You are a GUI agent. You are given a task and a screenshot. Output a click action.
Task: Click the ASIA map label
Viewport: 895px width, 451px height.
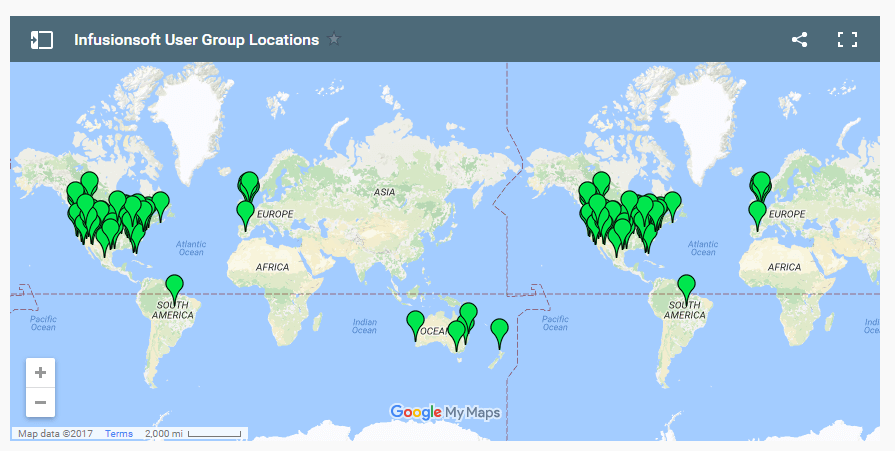point(384,192)
